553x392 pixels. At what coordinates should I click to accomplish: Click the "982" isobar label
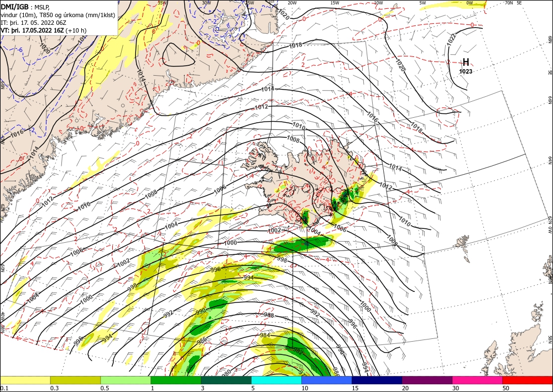point(298,351)
